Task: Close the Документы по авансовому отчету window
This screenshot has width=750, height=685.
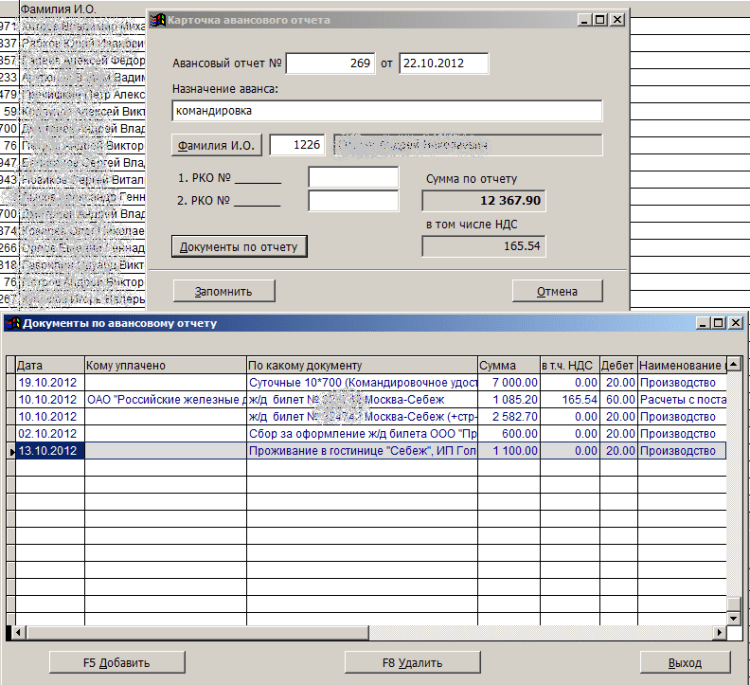Action: point(736,323)
